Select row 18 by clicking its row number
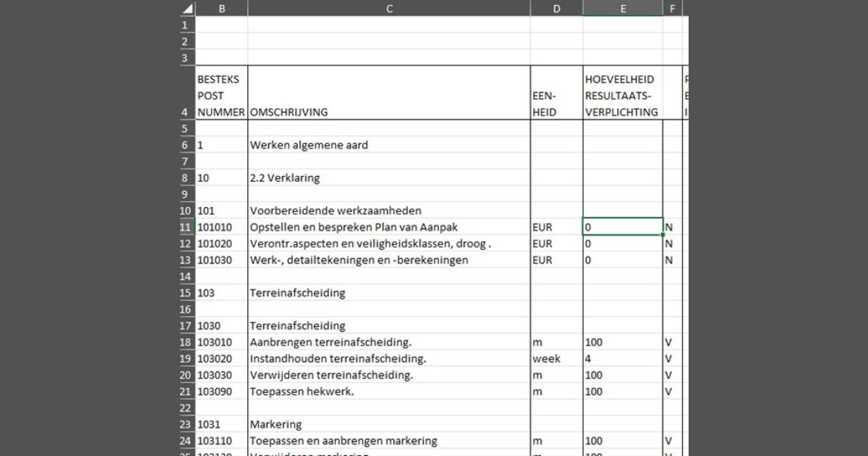Viewport: 868px width, 456px height. pos(184,342)
